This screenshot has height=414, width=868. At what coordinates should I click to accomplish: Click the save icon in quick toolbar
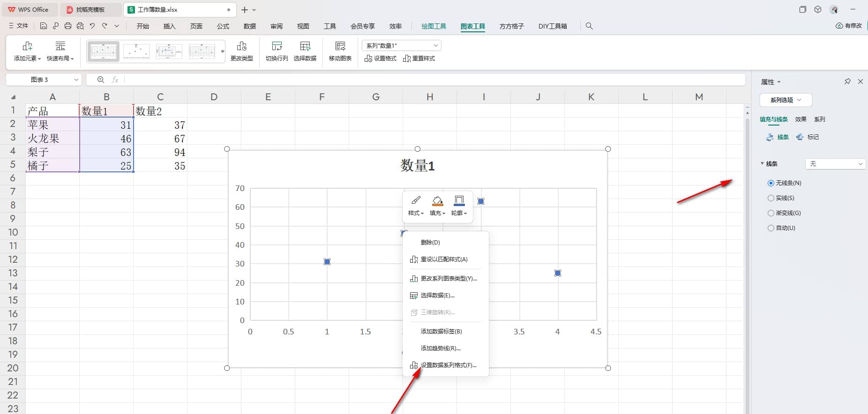(x=44, y=26)
